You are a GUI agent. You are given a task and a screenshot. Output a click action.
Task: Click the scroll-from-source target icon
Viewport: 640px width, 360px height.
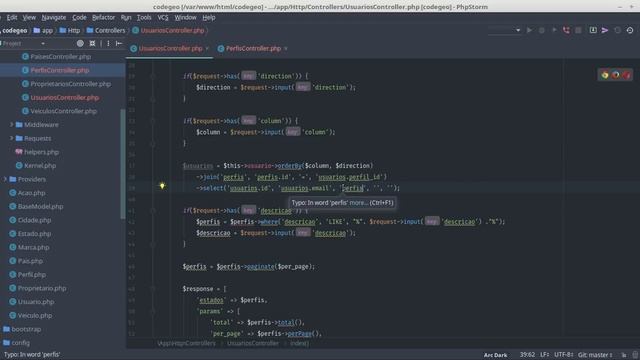[80, 43]
